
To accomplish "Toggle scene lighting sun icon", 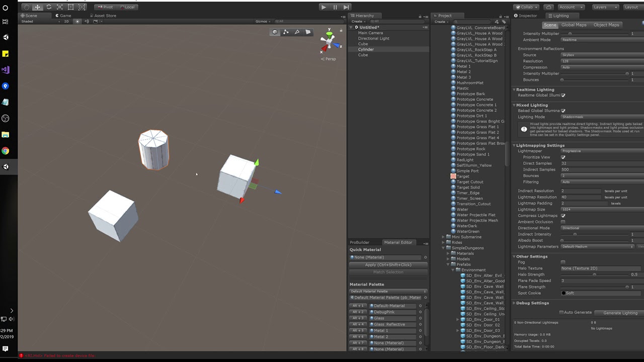I will coord(77,22).
